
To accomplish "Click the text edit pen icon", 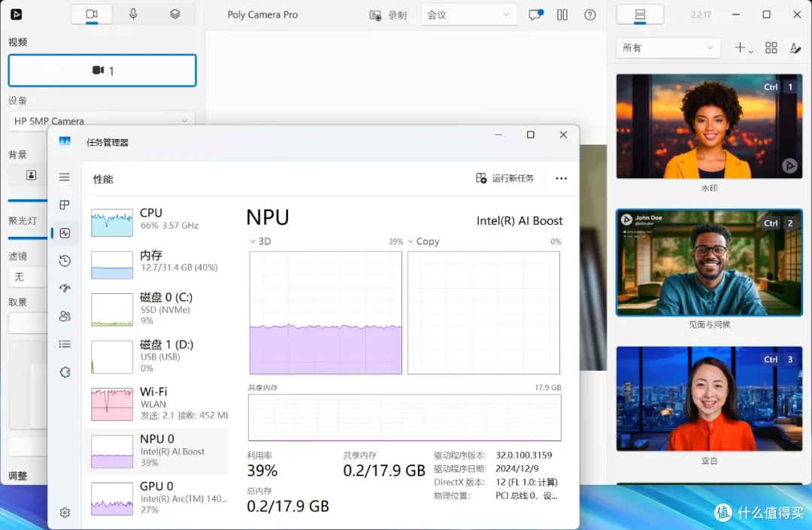I will pyautogui.click(x=795, y=48).
